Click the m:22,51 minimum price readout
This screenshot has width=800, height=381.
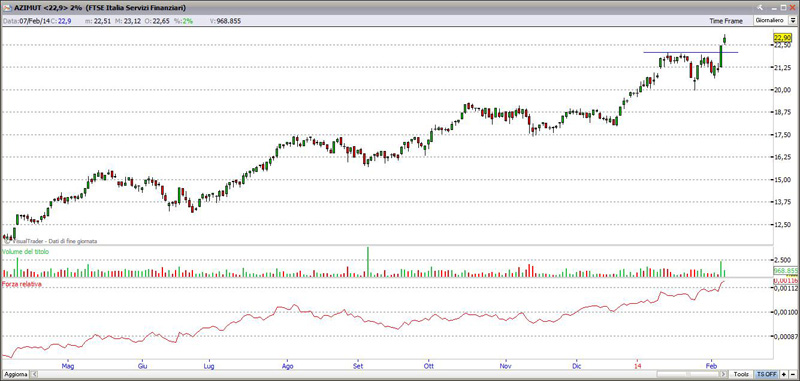(97, 21)
